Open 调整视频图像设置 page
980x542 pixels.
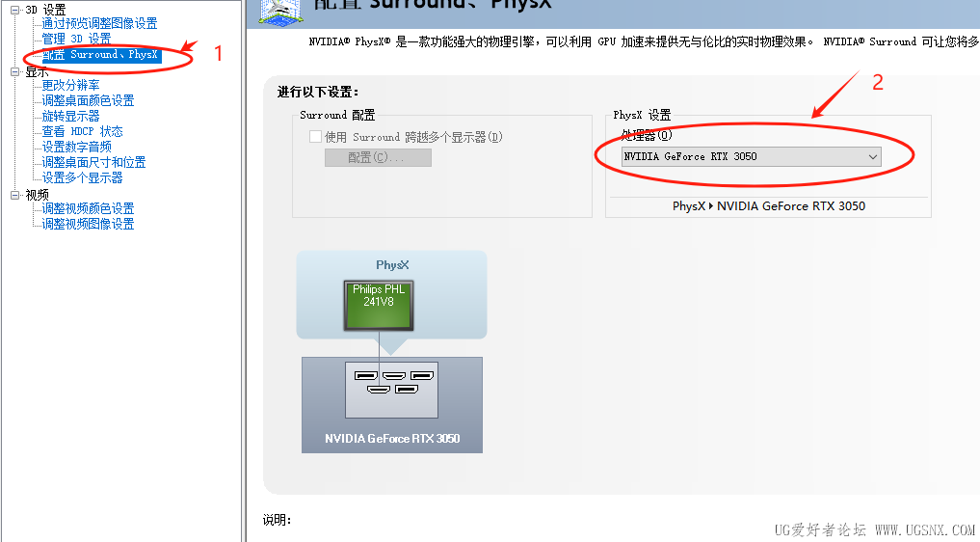pos(88,224)
